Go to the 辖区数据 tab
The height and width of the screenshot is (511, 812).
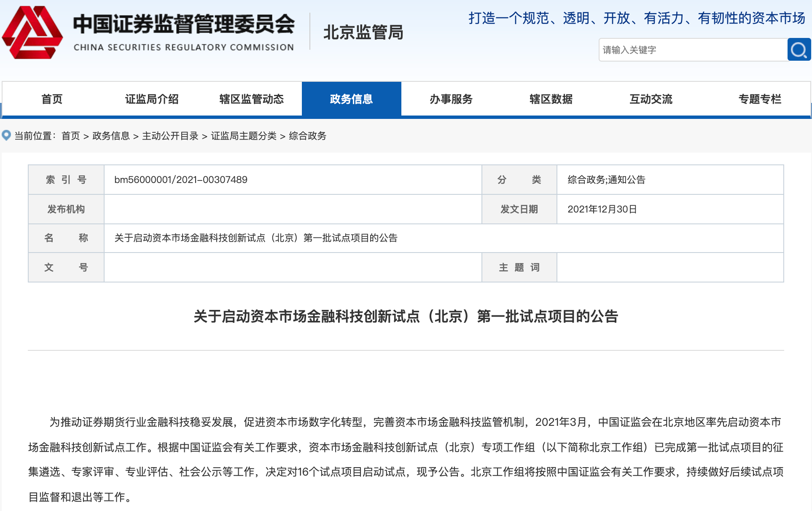tap(551, 99)
